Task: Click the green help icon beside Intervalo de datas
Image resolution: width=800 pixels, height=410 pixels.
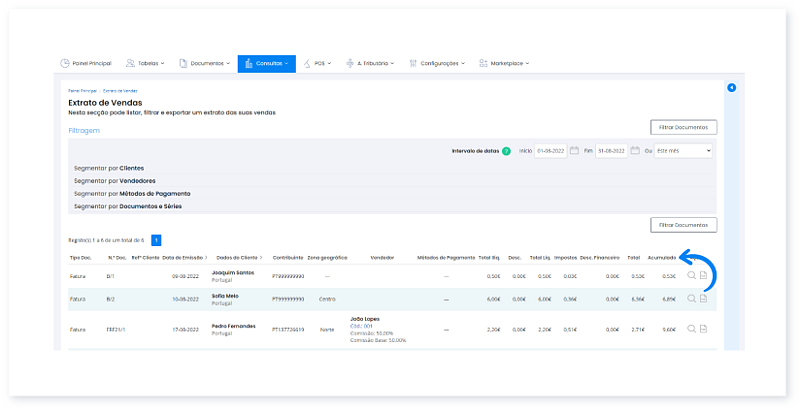Action: pos(506,151)
